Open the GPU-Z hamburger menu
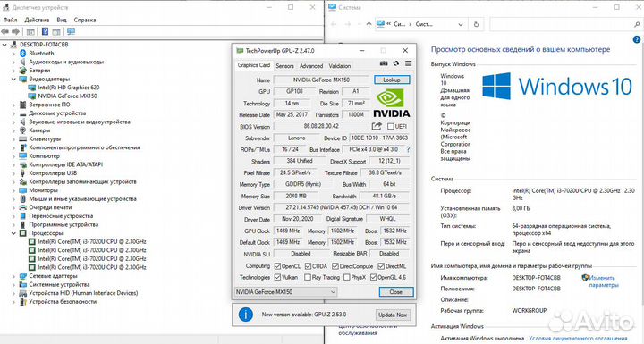 (x=408, y=63)
